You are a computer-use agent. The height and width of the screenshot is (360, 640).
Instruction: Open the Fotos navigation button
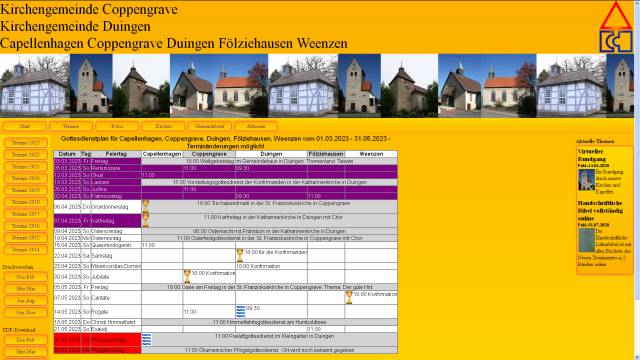(x=117, y=126)
